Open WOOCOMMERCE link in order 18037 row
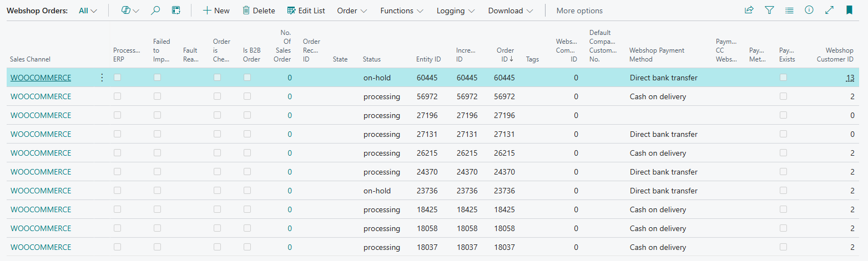 (41, 248)
